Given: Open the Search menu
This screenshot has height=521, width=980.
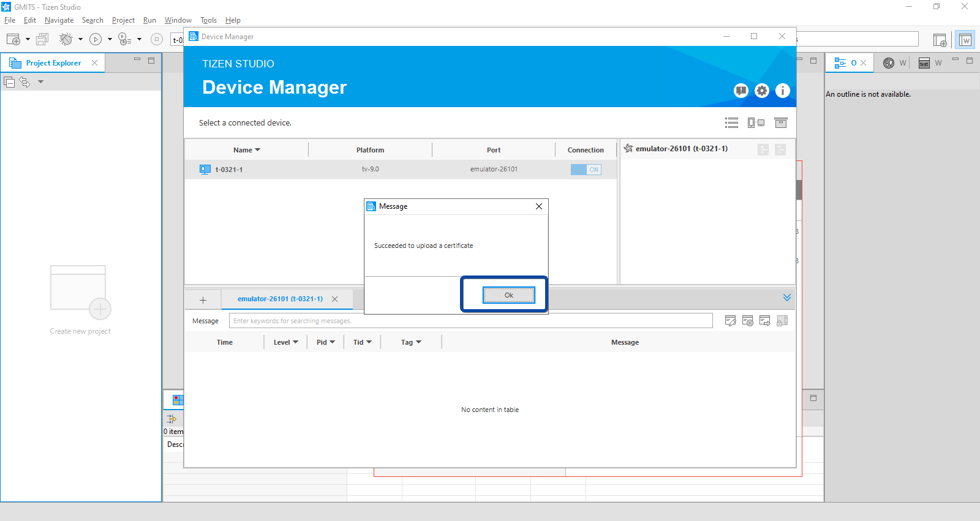Looking at the screenshot, I should 92,20.
